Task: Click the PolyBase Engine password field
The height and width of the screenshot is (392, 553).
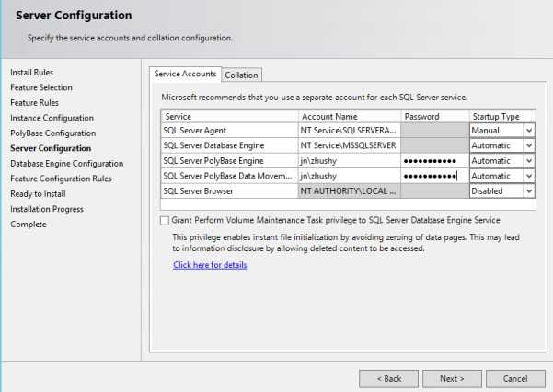Action: click(x=433, y=161)
